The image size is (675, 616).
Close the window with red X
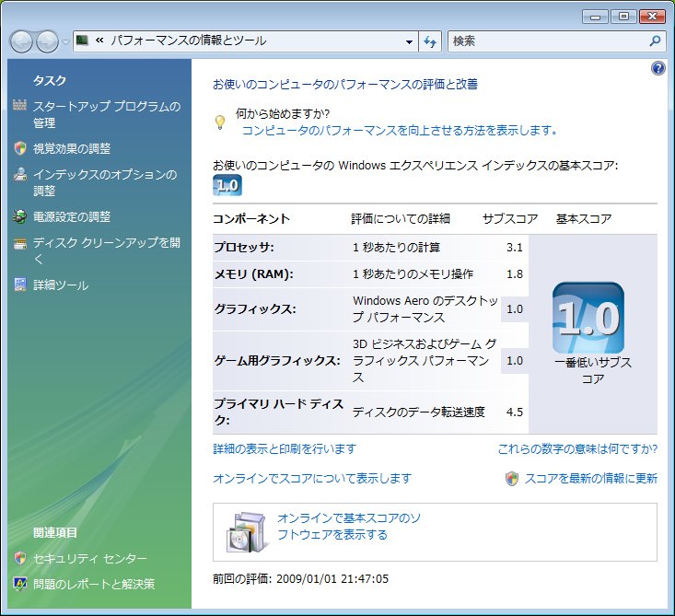(652, 17)
